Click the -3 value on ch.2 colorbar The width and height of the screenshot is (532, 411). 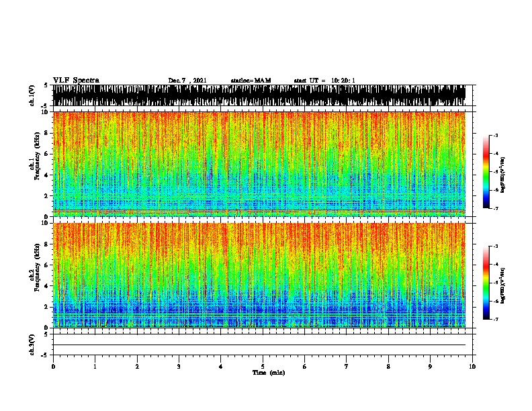(495, 246)
